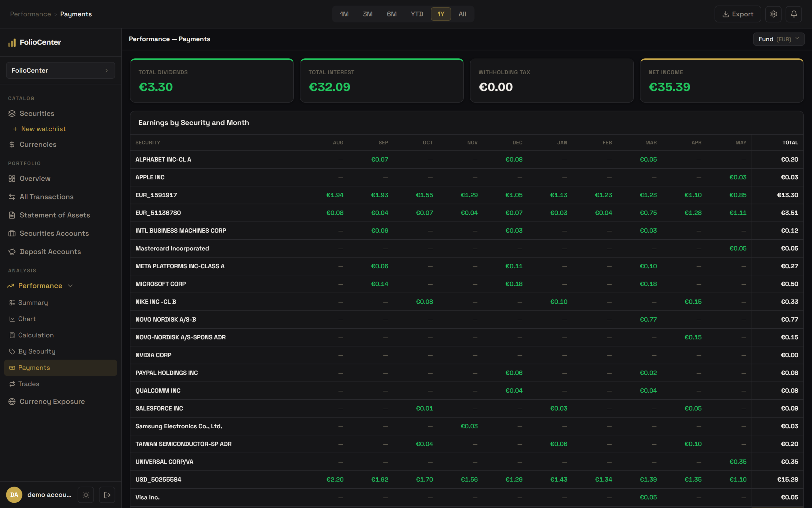Open the Performance Summary subpage
This screenshot has height=508, width=812.
click(x=33, y=303)
